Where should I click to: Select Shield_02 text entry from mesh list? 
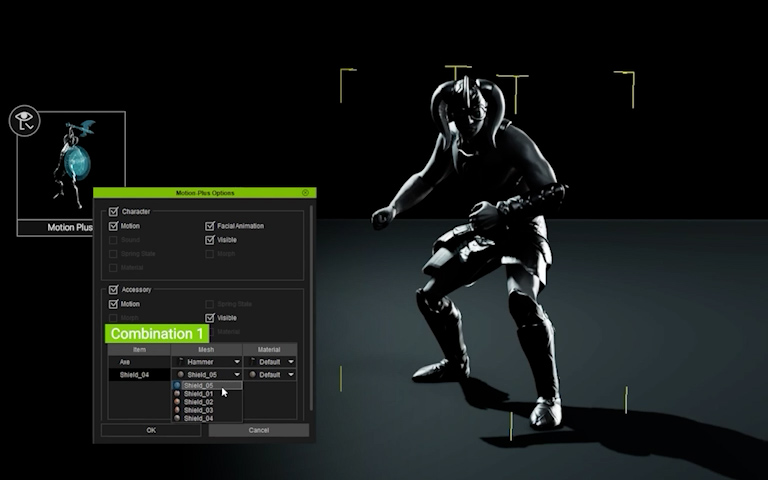199,402
